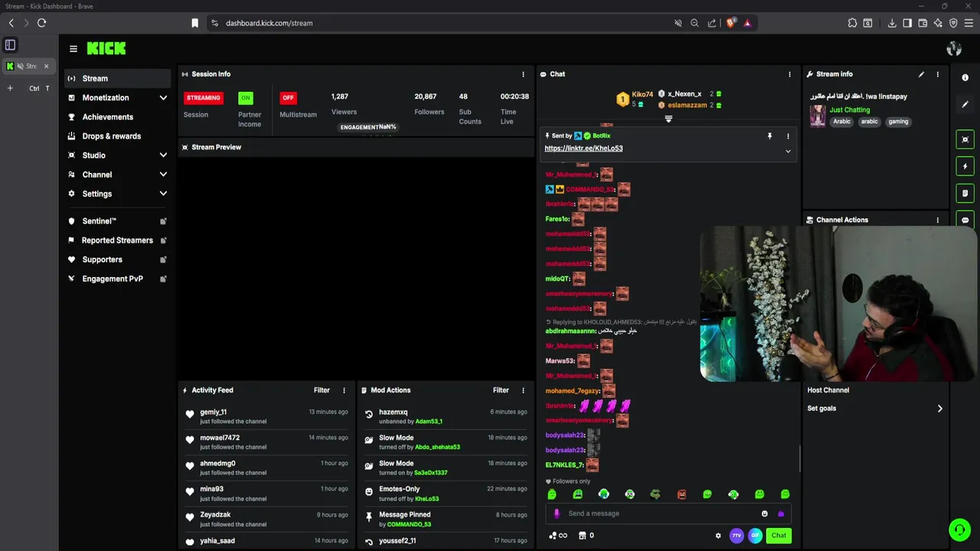The height and width of the screenshot is (551, 980).
Task: Click the 7TV emote button
Action: (737, 536)
